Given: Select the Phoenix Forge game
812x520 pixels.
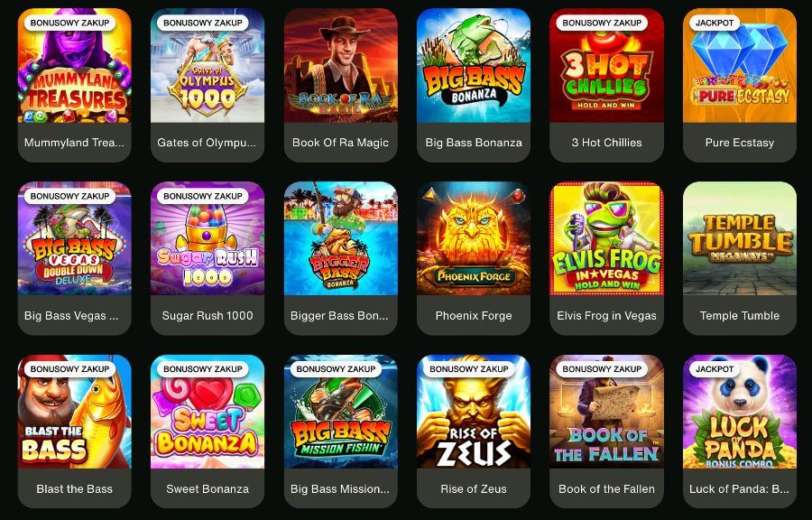Looking at the screenshot, I should 474,258.
